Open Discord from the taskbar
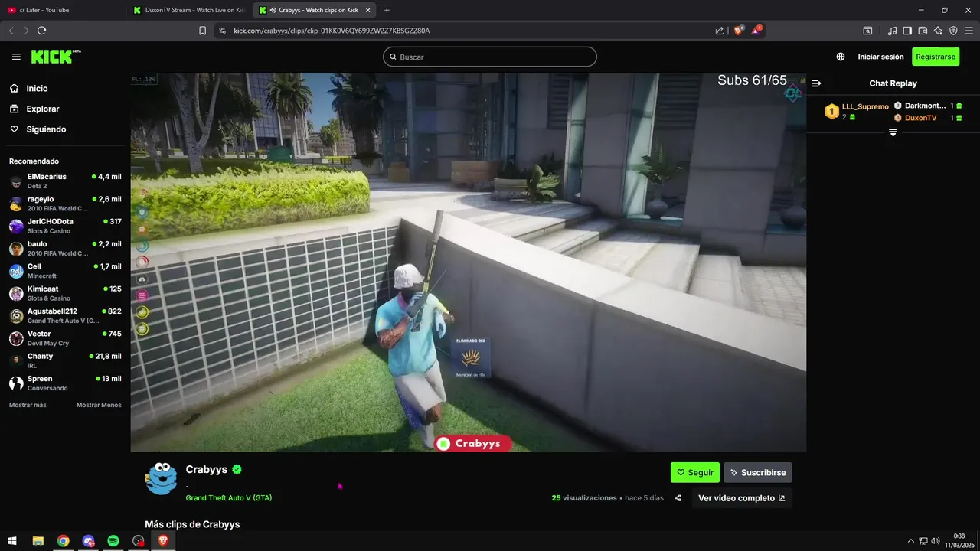Image resolution: width=980 pixels, height=551 pixels. tap(88, 541)
